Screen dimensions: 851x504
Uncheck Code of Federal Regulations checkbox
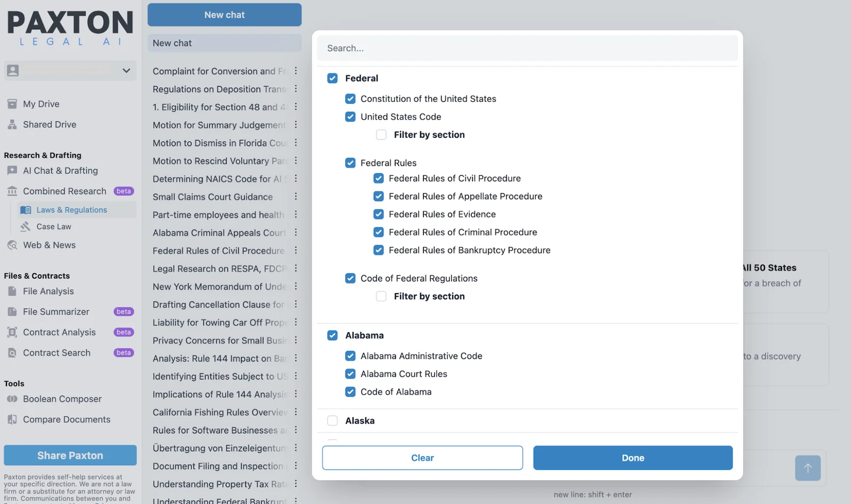[x=350, y=279]
